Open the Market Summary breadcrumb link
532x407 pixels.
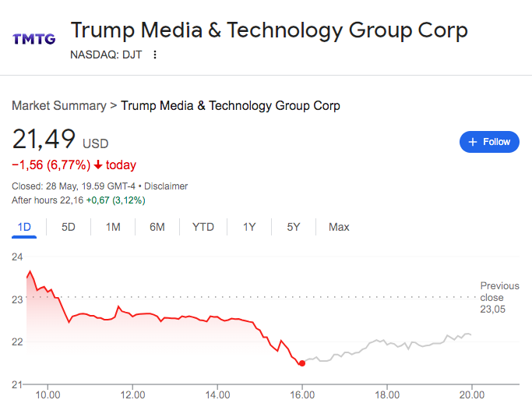tap(58, 106)
